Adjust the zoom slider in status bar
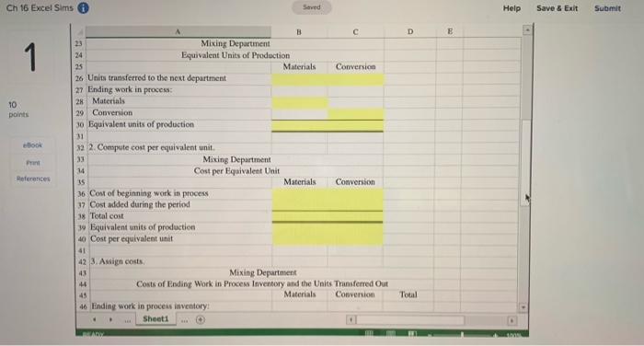This screenshot has width=644, height=346. [463, 334]
